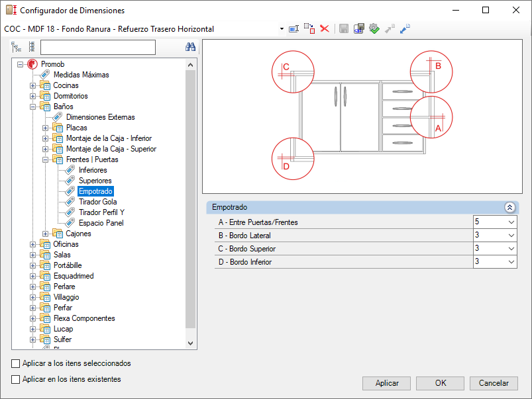Click the save as XML icon
This screenshot has height=399, width=532.
tap(359, 29)
